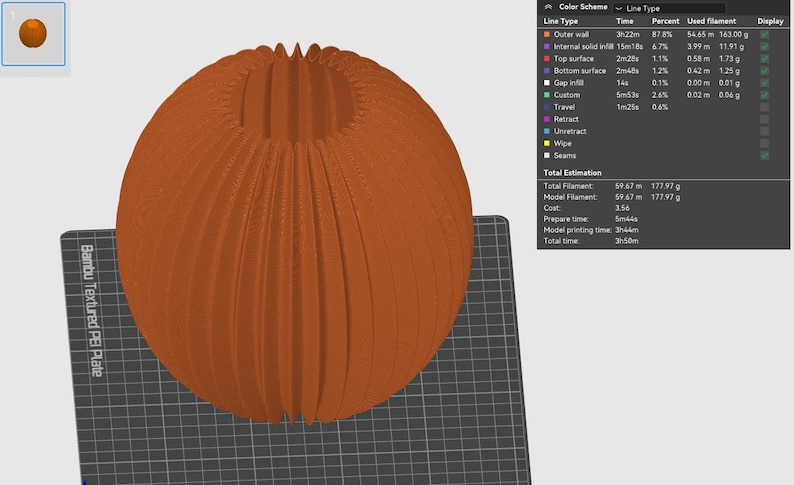The width and height of the screenshot is (794, 485).
Task: Select the Gap infill row label
Action: pos(569,83)
